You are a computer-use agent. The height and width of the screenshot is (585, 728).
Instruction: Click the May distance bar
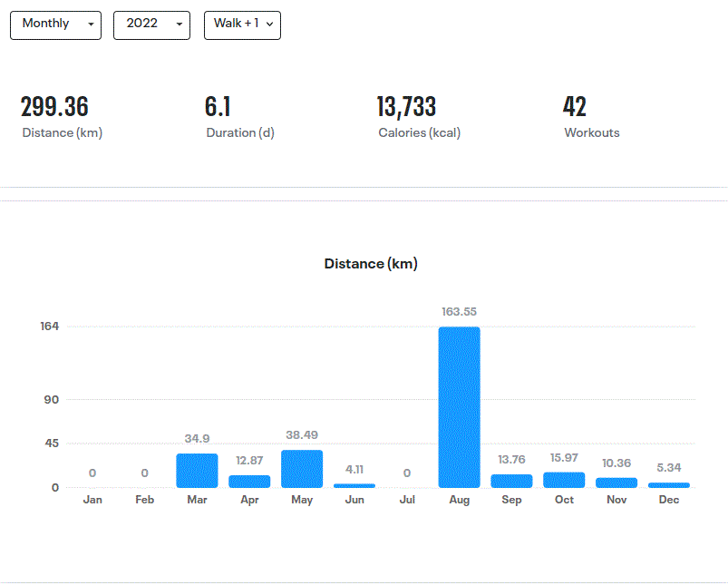click(x=302, y=469)
